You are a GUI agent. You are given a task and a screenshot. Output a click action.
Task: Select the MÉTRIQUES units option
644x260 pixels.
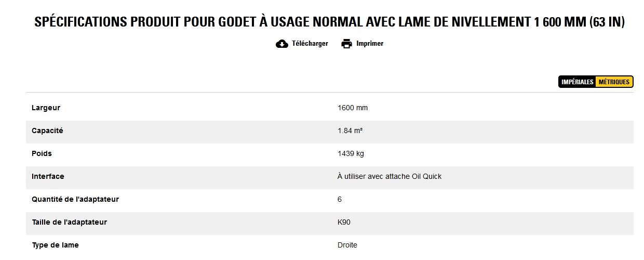pyautogui.click(x=614, y=82)
